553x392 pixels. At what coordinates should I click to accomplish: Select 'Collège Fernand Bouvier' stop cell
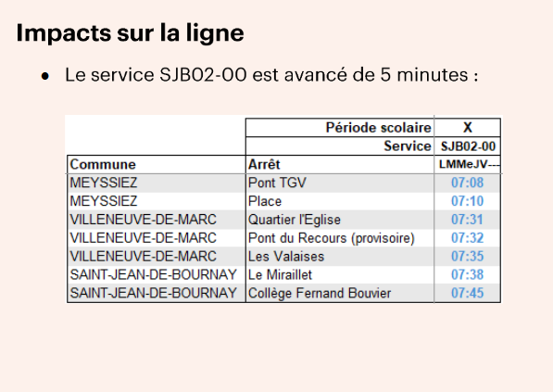click(340, 293)
